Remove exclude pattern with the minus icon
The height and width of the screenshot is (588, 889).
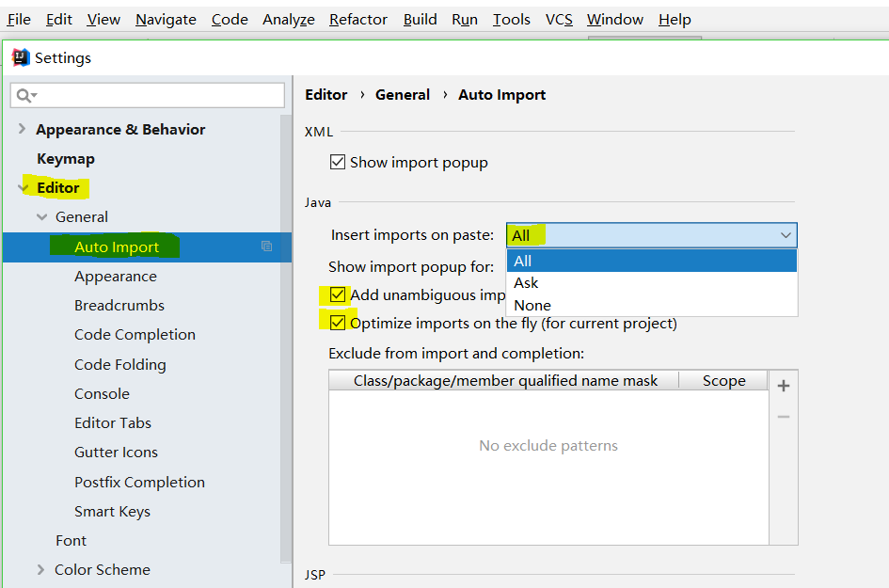click(x=784, y=417)
